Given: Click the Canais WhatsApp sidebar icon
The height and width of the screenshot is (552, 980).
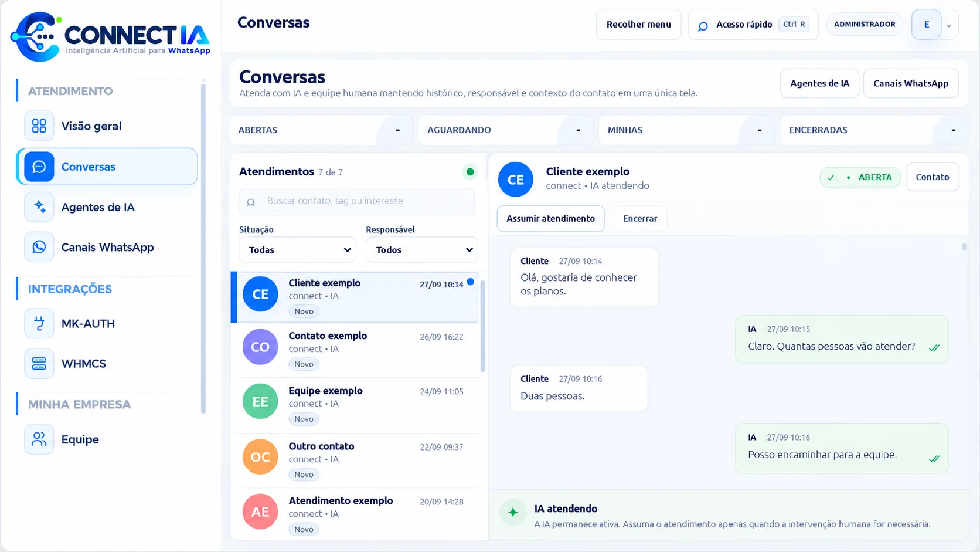Looking at the screenshot, I should [x=39, y=247].
